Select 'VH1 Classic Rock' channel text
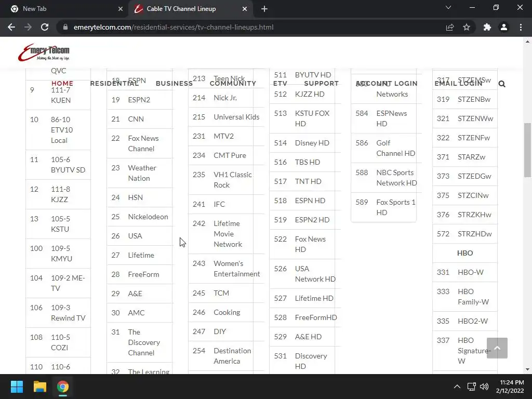Screen dimensions: 532x399 coord(233,180)
